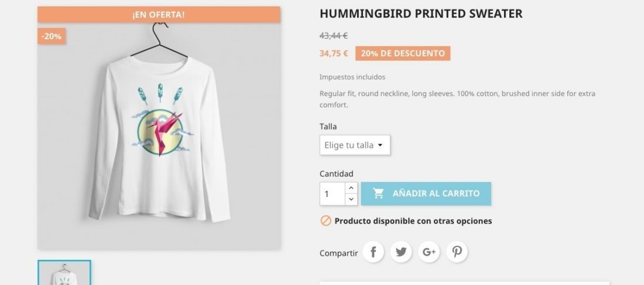
Task: Click the Producto disponible con otras opciones message
Action: [x=413, y=221]
